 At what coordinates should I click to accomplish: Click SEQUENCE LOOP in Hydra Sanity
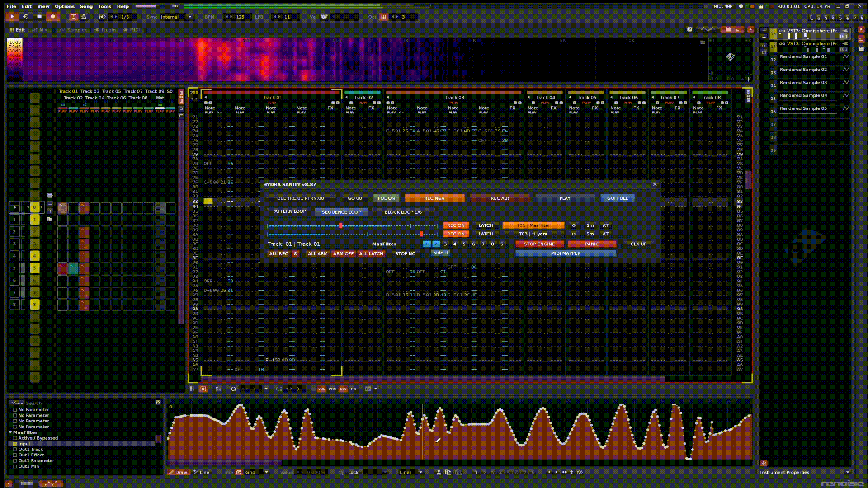[x=341, y=212]
